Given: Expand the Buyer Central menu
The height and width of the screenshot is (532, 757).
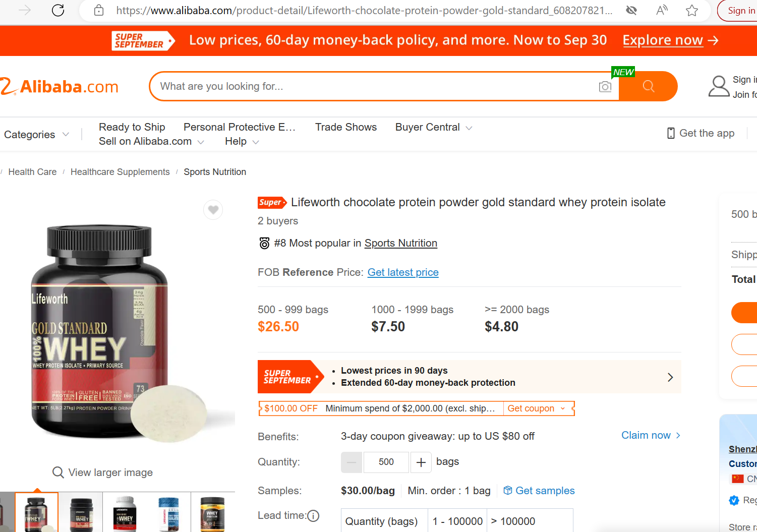Looking at the screenshot, I should (433, 127).
